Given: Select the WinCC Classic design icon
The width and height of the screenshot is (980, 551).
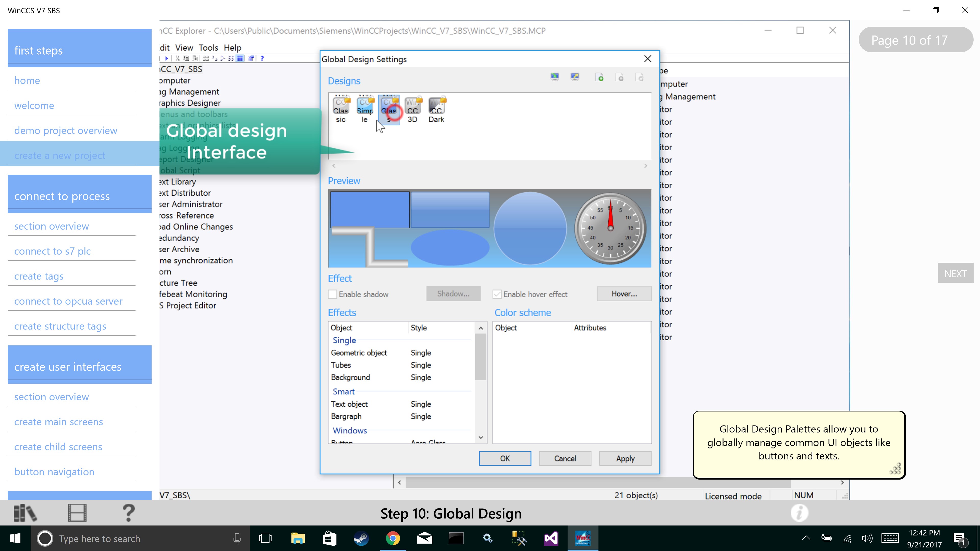Looking at the screenshot, I should point(340,109).
